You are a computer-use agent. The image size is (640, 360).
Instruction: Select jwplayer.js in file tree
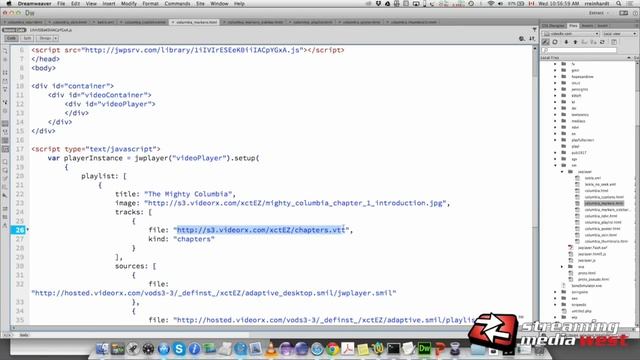(x=587, y=260)
